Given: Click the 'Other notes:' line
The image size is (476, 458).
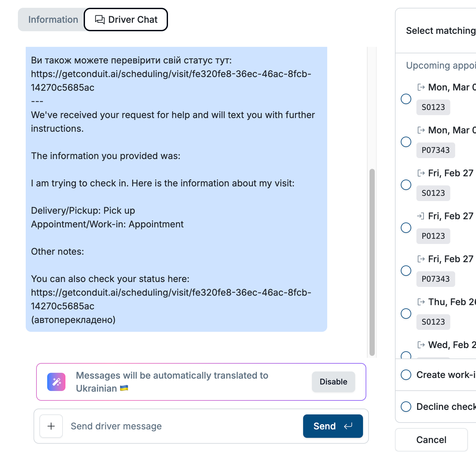Looking at the screenshot, I should [57, 251].
